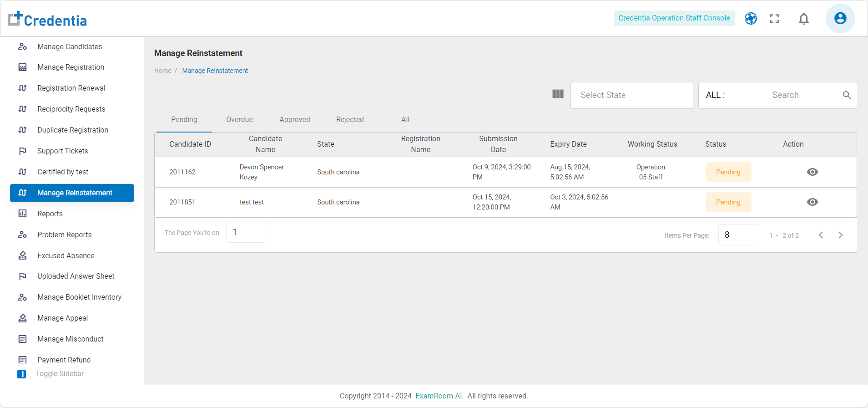Click the Working Status column header

[652, 144]
